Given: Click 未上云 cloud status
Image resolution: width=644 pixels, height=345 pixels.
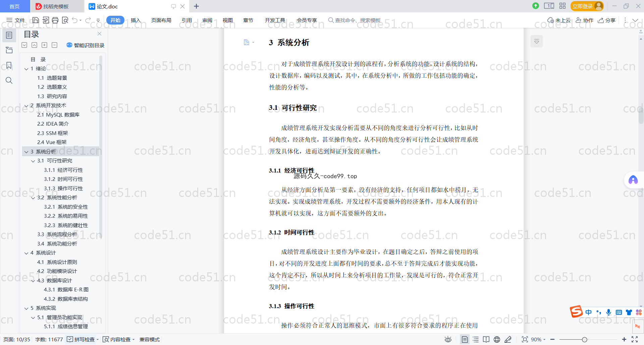Looking at the screenshot, I should tap(559, 20).
